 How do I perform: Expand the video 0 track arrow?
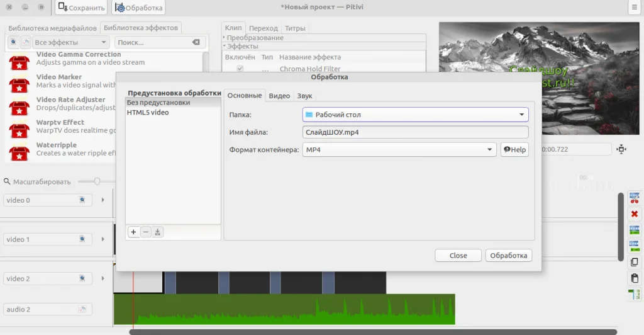coord(103,200)
